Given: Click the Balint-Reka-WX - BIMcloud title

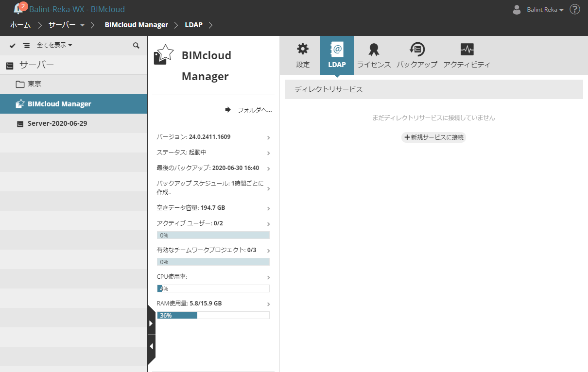Looking at the screenshot, I should pos(77,9).
